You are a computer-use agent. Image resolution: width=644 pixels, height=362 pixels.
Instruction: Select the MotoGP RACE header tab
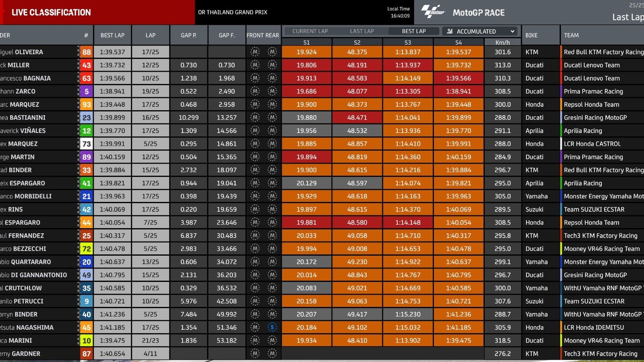[x=478, y=13]
